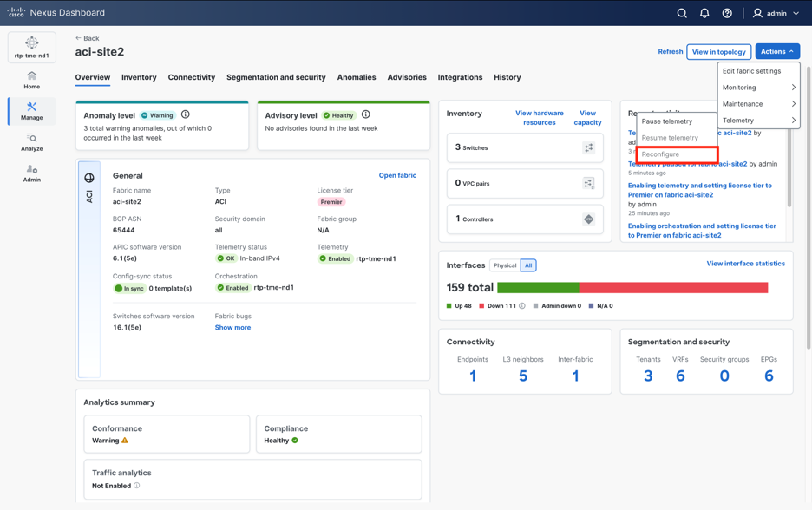Open the Integrations tab
The width and height of the screenshot is (812, 510).
pyautogui.click(x=460, y=77)
